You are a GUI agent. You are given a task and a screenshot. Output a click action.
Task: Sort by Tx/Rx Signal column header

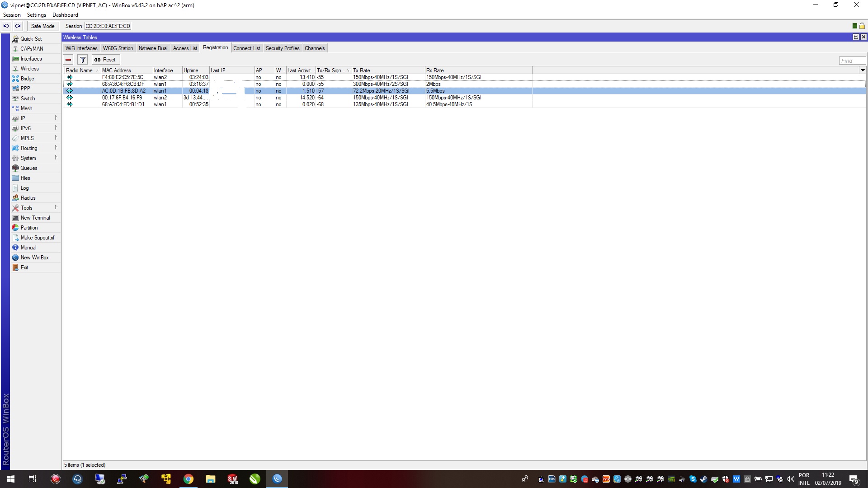click(331, 70)
